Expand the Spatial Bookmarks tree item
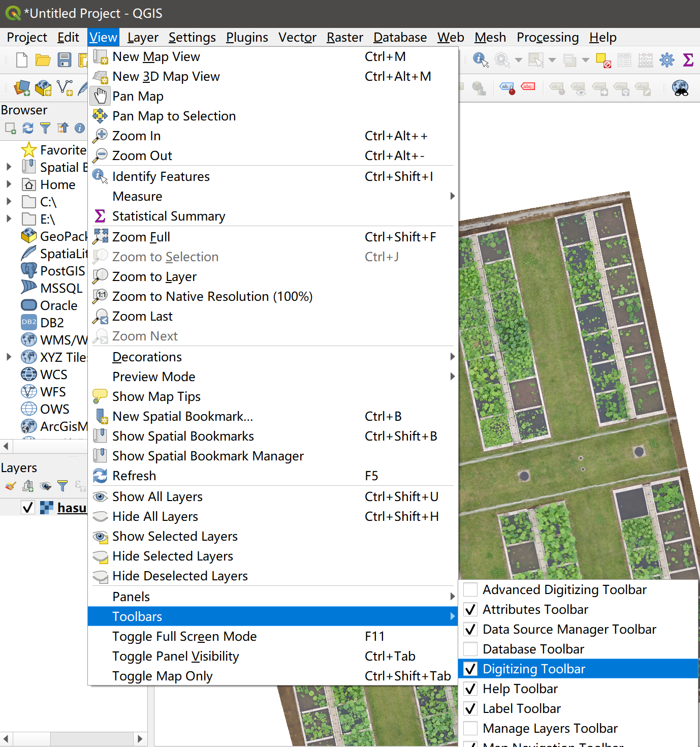Image resolution: width=700 pixels, height=747 pixels. pos(9,167)
